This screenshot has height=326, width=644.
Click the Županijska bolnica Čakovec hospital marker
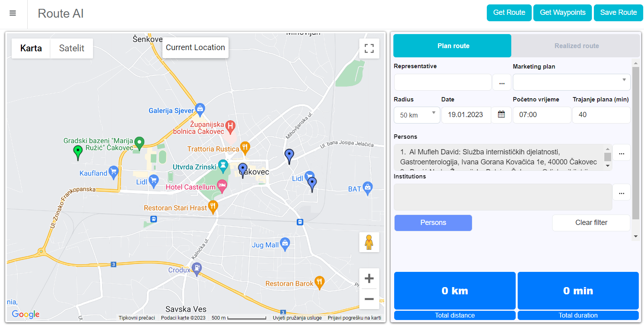point(230,126)
